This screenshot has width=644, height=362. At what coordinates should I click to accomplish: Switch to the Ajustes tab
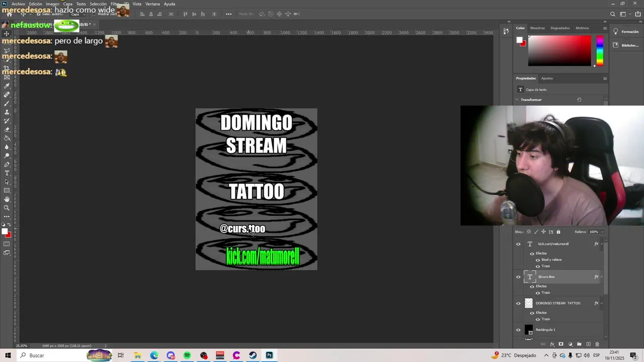pyautogui.click(x=547, y=78)
